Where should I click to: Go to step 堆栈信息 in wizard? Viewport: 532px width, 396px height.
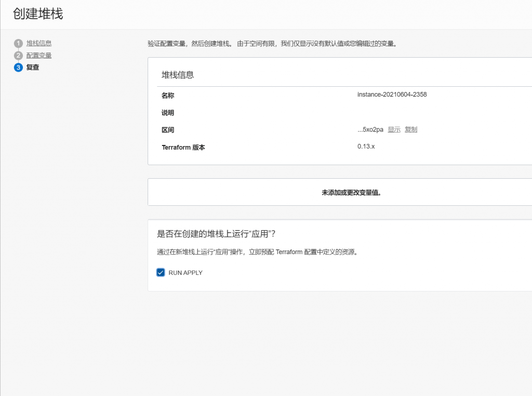pyautogui.click(x=39, y=43)
